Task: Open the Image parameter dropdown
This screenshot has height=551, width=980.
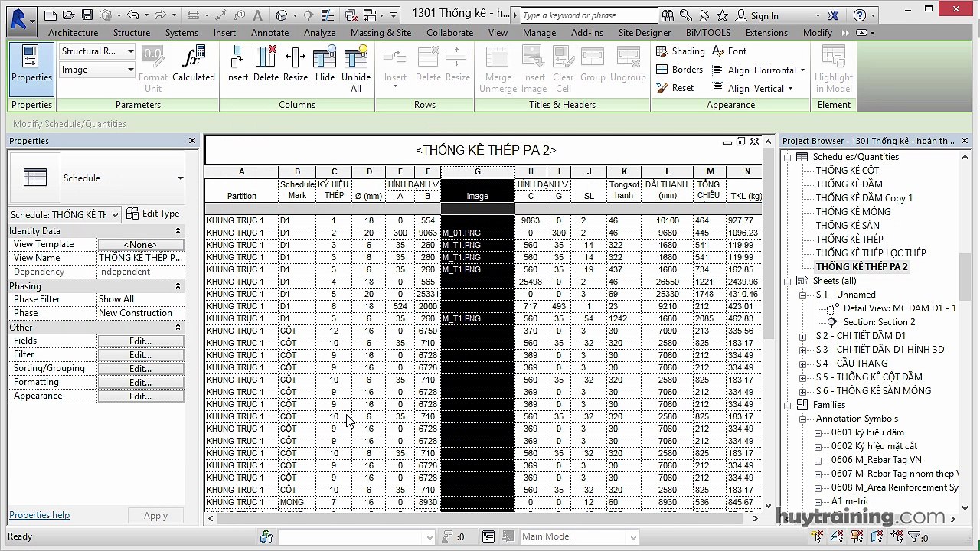Action: 97,70
